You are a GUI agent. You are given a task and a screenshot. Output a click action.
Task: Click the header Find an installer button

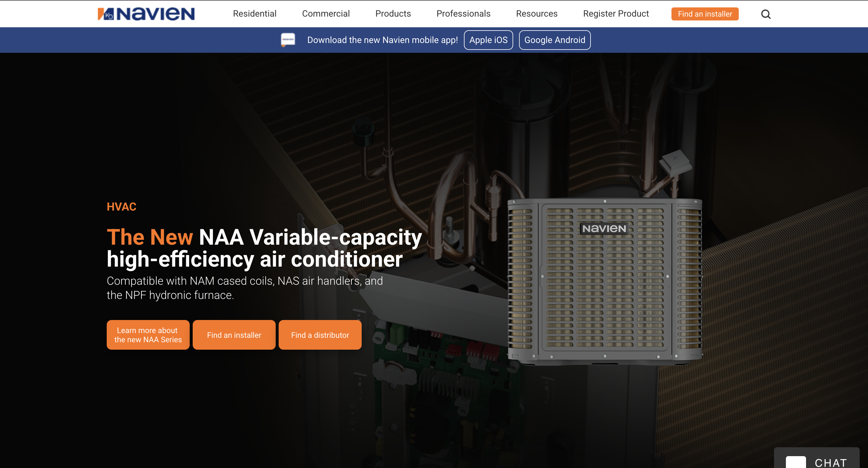point(705,14)
